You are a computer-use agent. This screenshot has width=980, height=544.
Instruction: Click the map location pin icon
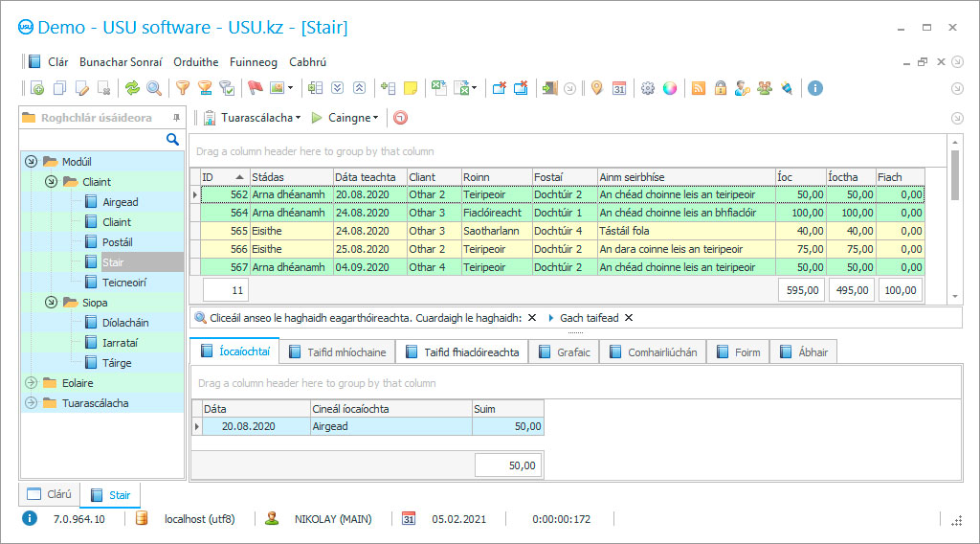596,88
